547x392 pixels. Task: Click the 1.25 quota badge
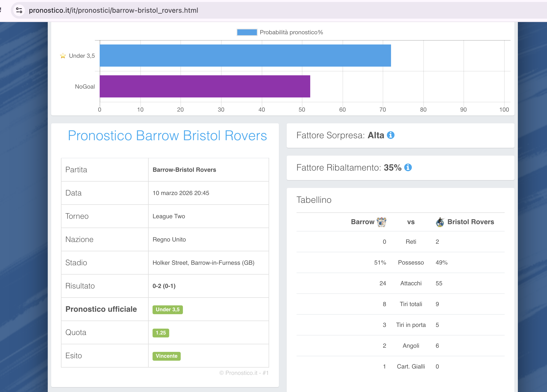click(161, 333)
